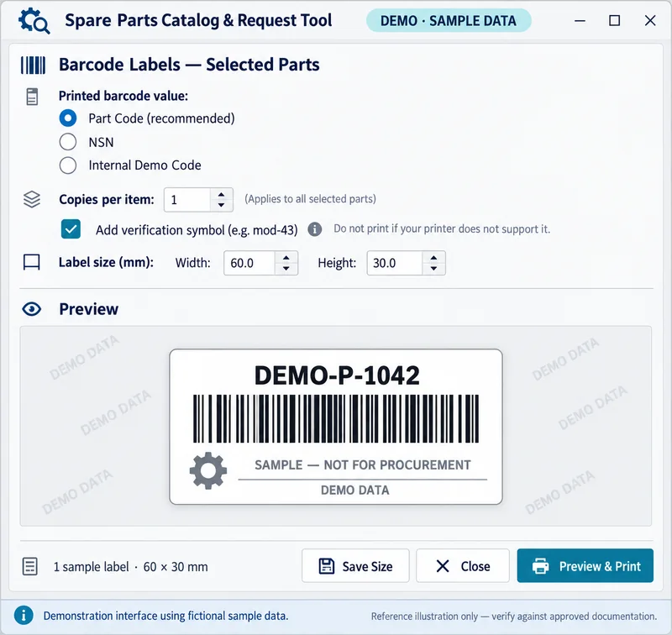This screenshot has height=635, width=672.
Task: Click 'Reference illustration only' status text
Action: [x=514, y=617]
